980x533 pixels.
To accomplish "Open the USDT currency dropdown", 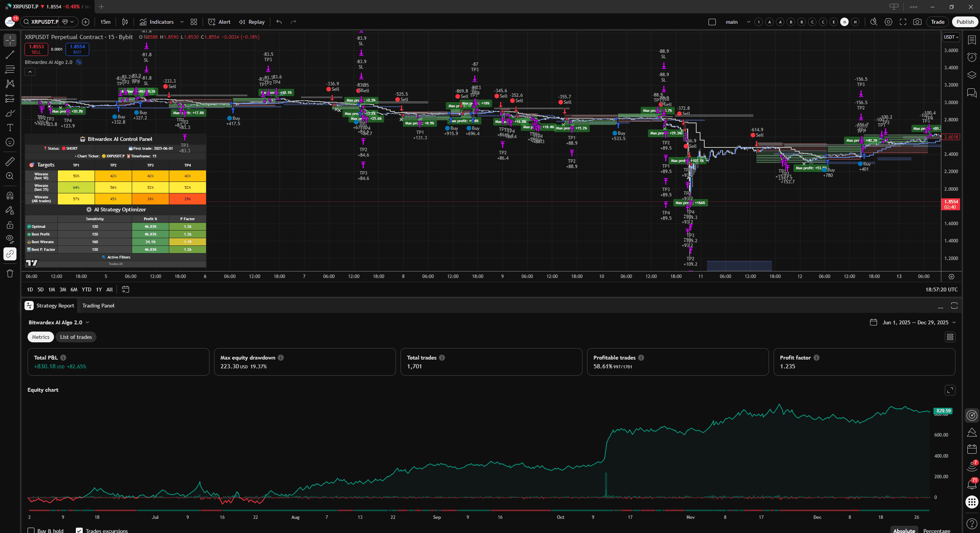I will coord(951,37).
